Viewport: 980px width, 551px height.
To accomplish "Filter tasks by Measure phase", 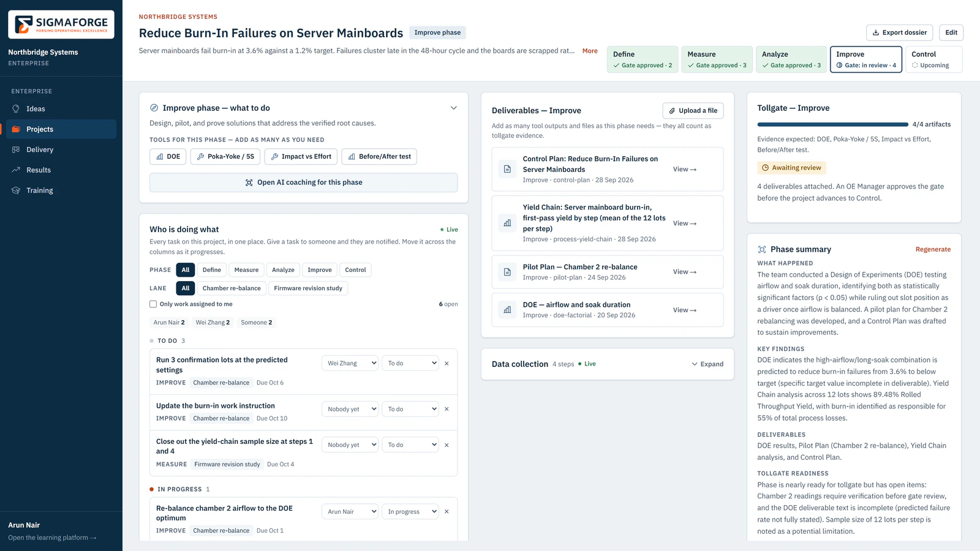I will tap(246, 270).
